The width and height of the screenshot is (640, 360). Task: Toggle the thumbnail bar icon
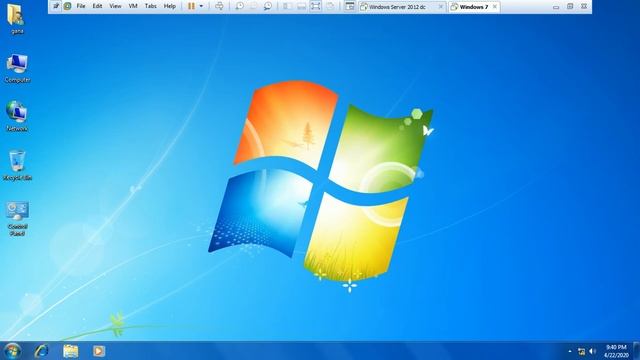[x=301, y=6]
